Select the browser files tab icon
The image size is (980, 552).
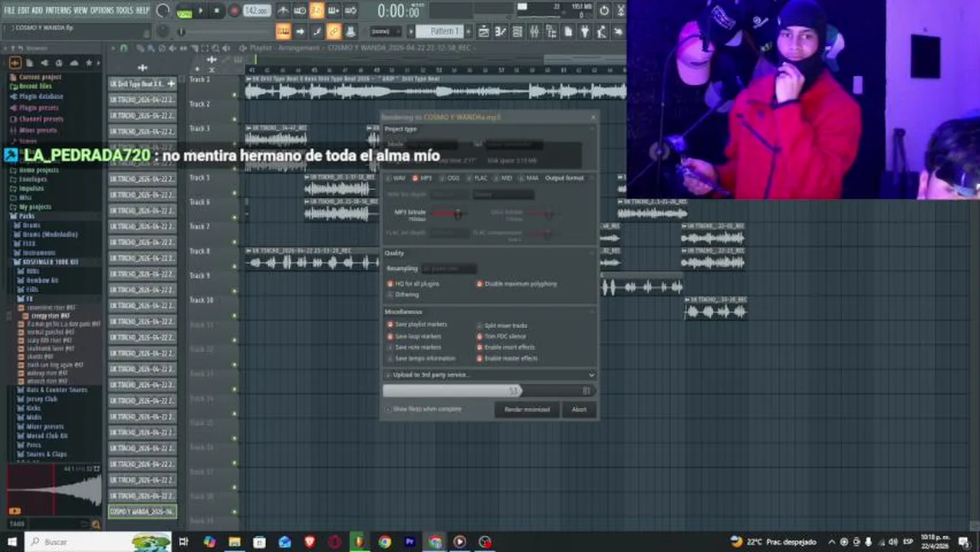point(30,63)
